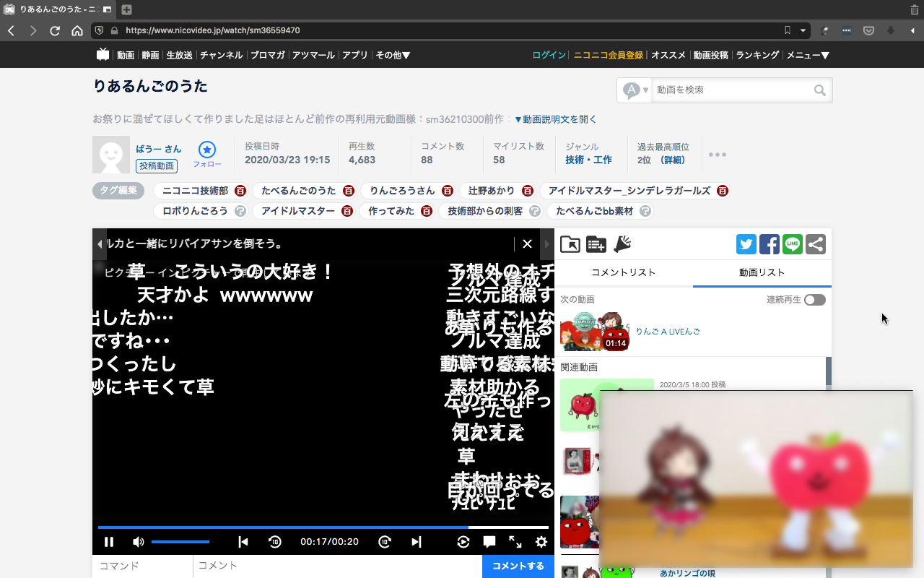Open the ランキング link
Screen dimensions: 924x578
click(758, 55)
